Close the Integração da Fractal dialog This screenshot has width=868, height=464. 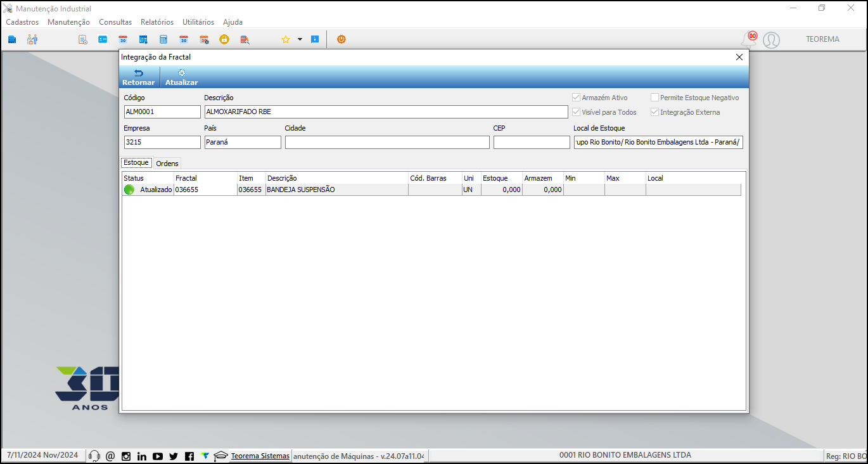[x=739, y=57]
